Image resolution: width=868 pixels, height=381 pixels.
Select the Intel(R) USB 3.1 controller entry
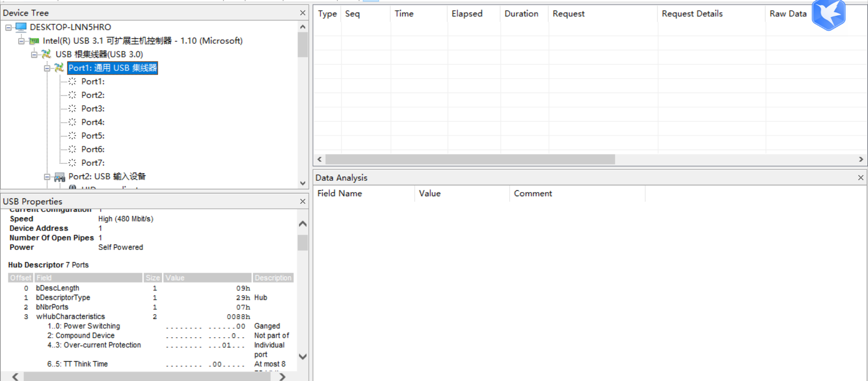tap(142, 41)
